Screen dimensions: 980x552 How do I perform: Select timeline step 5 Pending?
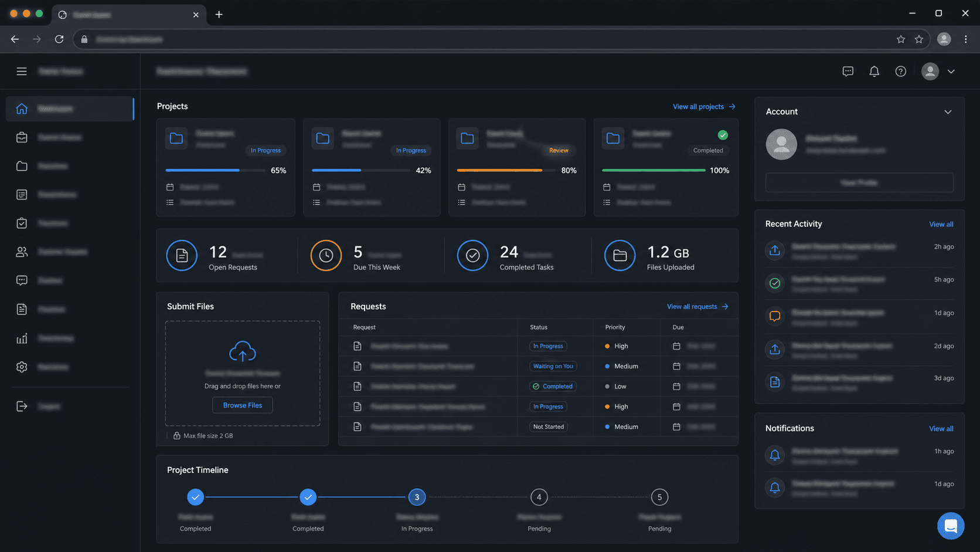[x=659, y=497]
